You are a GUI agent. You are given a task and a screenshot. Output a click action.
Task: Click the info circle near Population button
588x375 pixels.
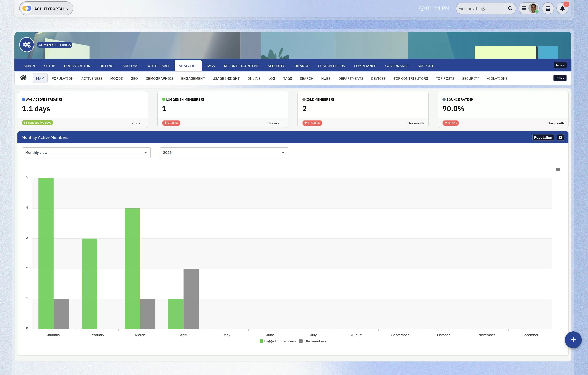click(561, 137)
